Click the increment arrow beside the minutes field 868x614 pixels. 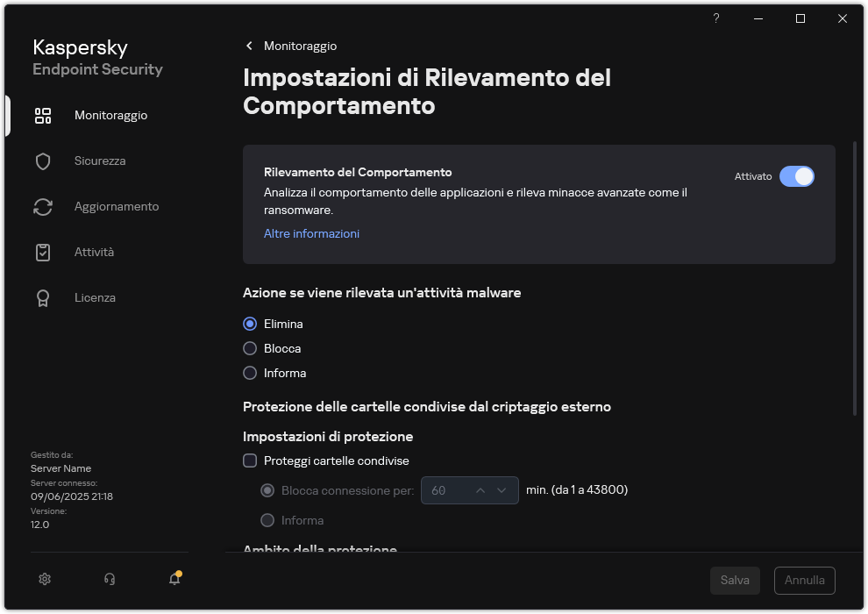[x=481, y=490]
